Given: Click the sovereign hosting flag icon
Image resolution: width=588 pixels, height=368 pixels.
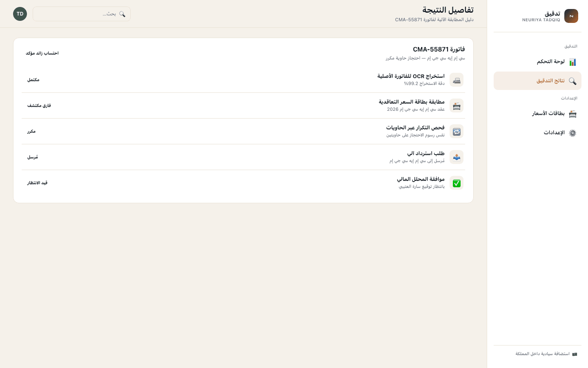Looking at the screenshot, I should pyautogui.click(x=575, y=354).
